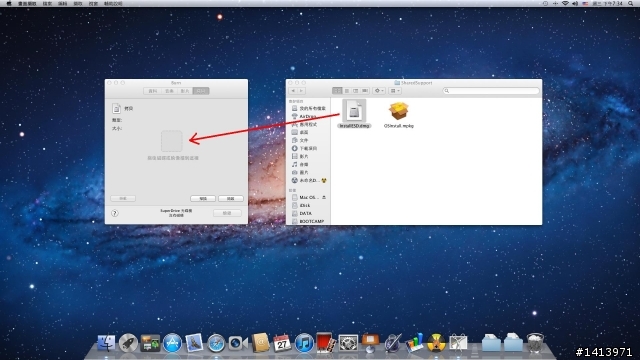
Task: Open All My Files in Finder sidebar
Action: [x=308, y=108]
